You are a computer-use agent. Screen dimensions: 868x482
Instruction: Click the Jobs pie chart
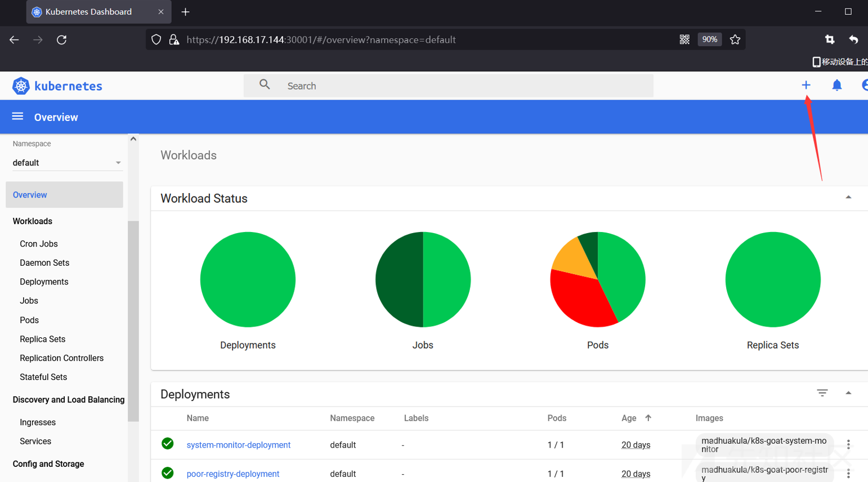pyautogui.click(x=423, y=279)
